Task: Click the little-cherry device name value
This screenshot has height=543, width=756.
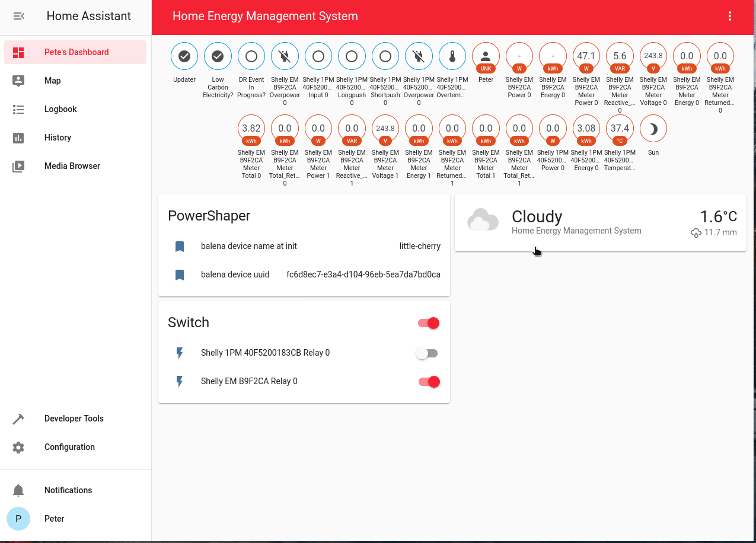Action: click(x=420, y=246)
